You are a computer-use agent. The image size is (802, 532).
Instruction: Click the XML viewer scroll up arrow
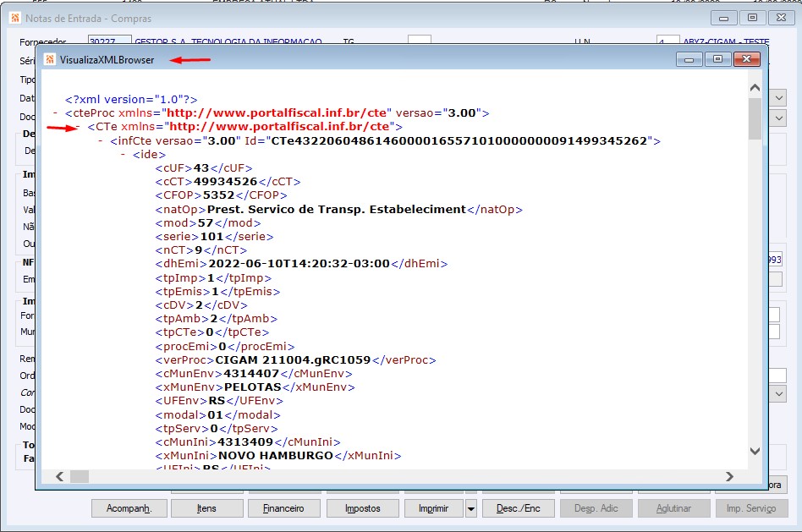pyautogui.click(x=755, y=88)
